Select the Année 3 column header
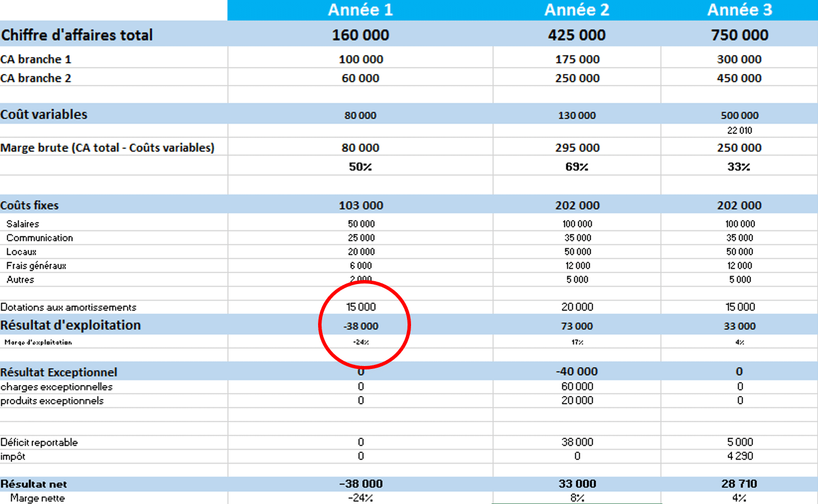 (739, 10)
